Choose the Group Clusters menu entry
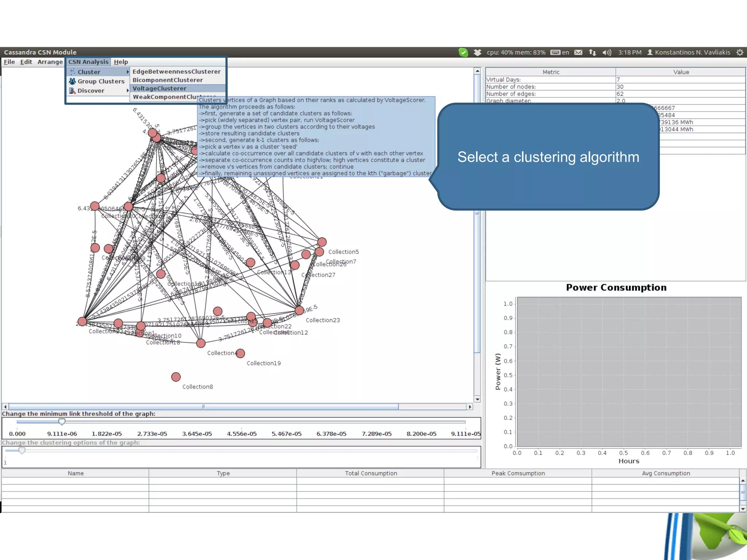 coord(98,81)
